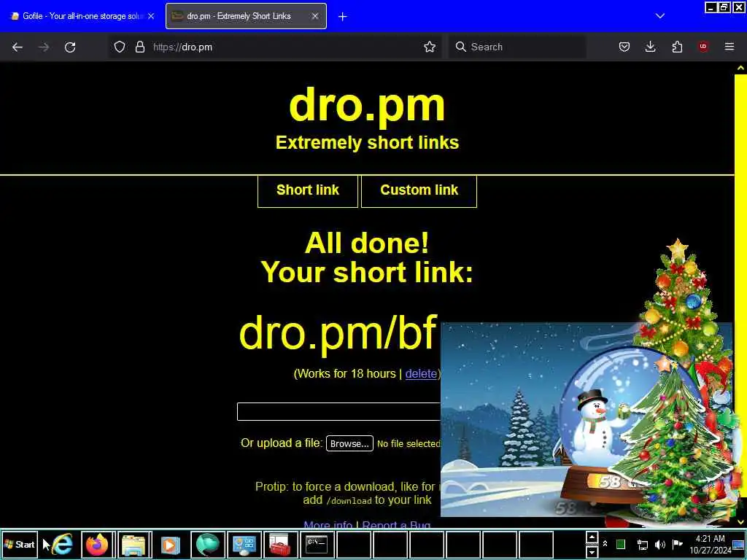Choose the Short link option
Screen dimensions: 747x560
[308, 190]
